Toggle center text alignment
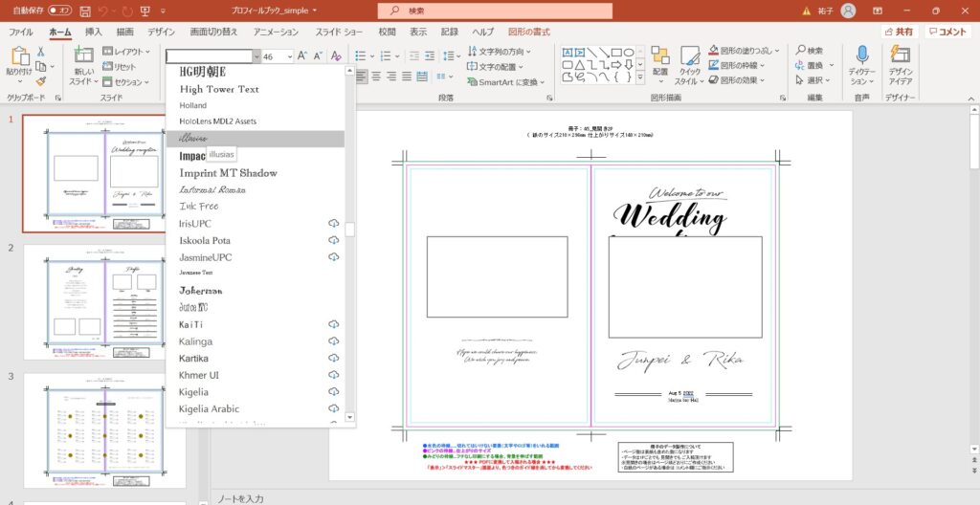Screen dimensions: 980x505 [376, 76]
